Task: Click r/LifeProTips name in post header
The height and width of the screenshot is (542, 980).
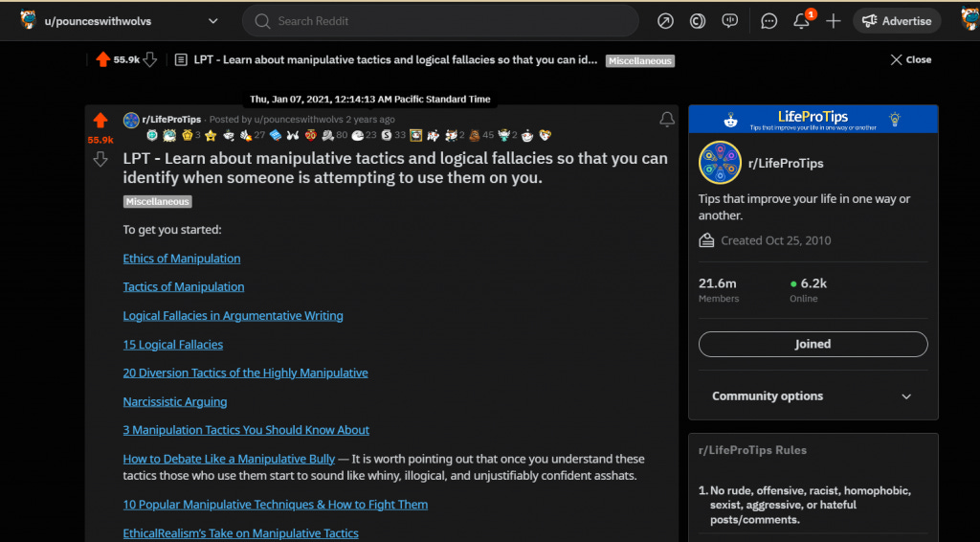Action: point(171,120)
